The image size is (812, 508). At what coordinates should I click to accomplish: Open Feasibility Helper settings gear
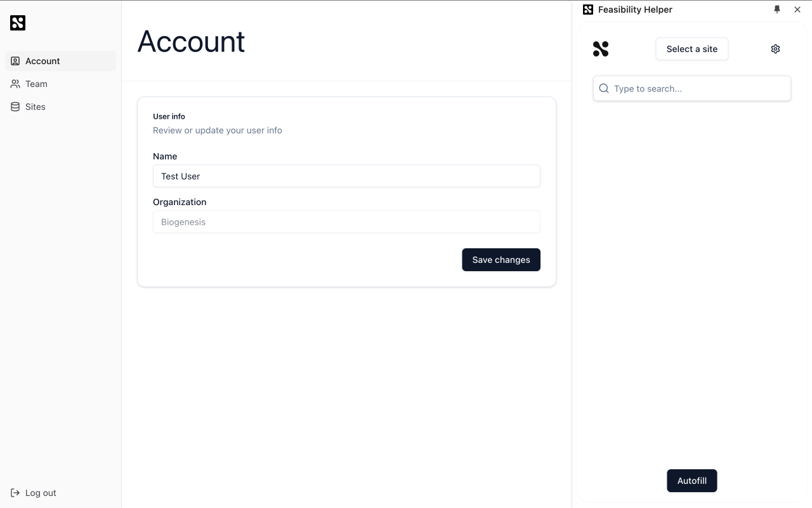tap(775, 49)
